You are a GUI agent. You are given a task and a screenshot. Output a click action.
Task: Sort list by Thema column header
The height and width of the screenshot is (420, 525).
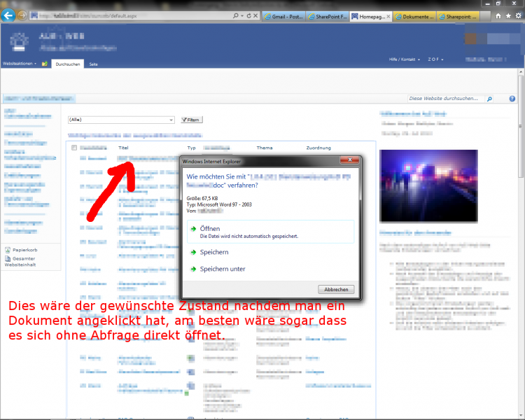(265, 148)
